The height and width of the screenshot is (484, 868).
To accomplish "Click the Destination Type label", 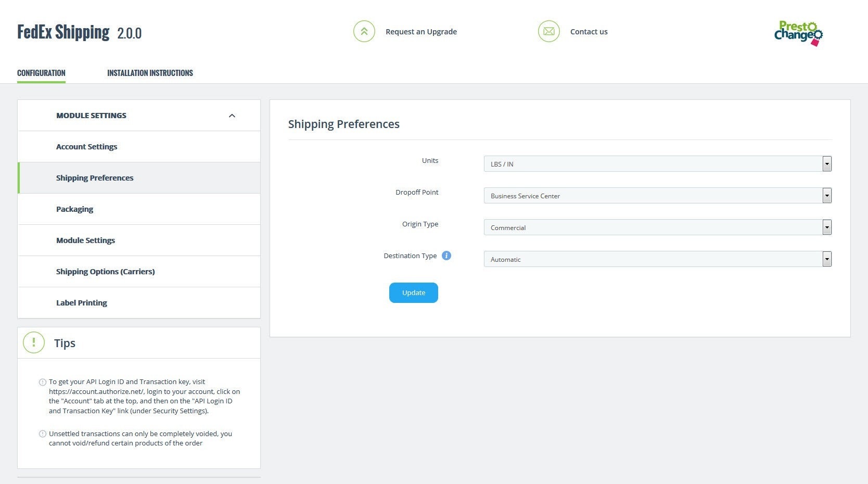I will 410,256.
